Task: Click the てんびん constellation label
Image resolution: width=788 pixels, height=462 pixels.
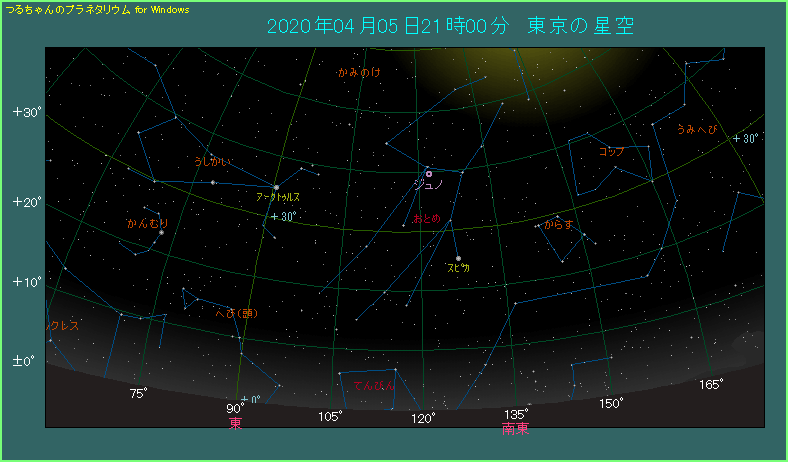Action: 374,384
